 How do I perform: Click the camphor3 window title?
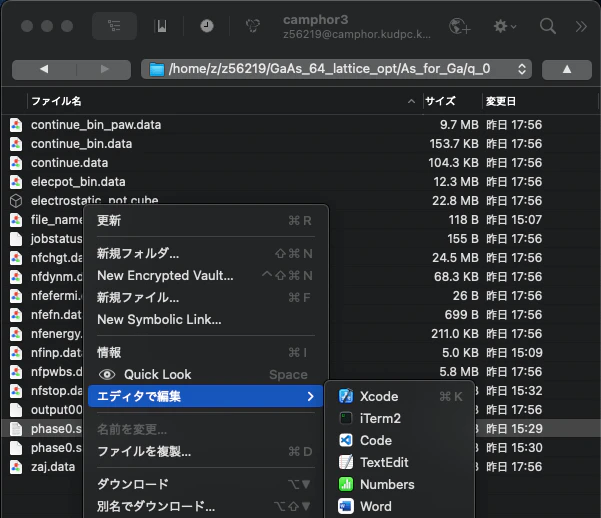(315, 20)
